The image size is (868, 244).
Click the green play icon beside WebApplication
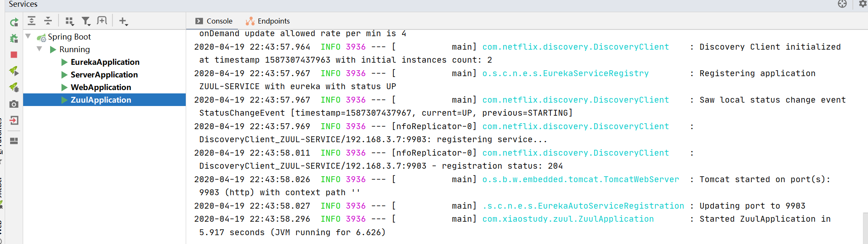pyautogui.click(x=64, y=88)
